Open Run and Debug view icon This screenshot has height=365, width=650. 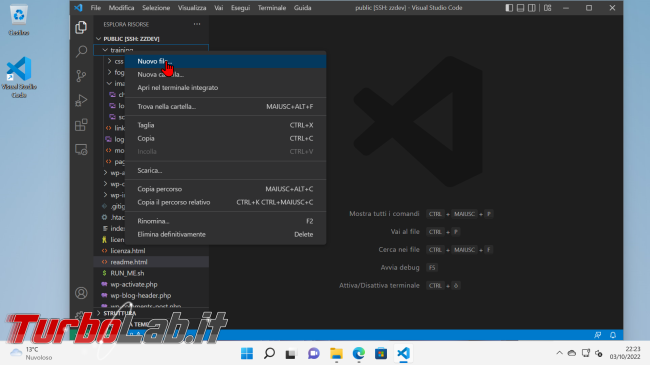pyautogui.click(x=81, y=100)
